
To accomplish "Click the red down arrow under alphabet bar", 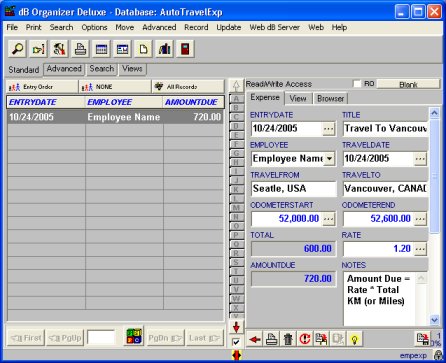I will tap(236, 327).
